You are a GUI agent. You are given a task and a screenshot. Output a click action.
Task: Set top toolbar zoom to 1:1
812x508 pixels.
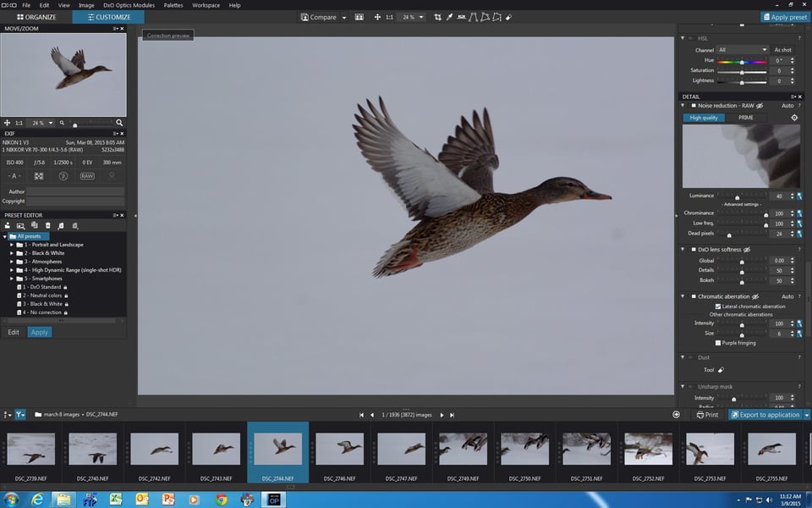coord(389,17)
